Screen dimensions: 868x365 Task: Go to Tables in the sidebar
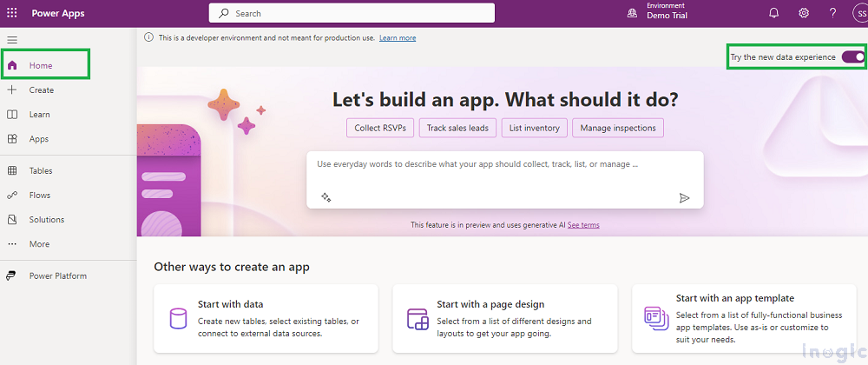[x=41, y=171]
